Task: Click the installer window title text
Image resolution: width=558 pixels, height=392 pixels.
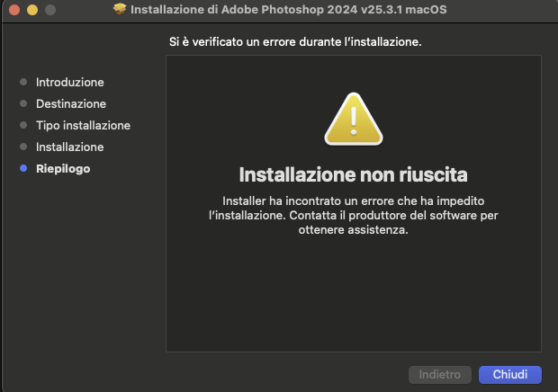Action: (289, 10)
